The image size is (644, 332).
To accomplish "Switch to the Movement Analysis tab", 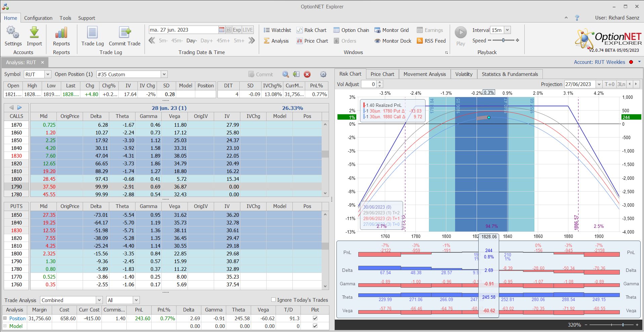I will click(x=425, y=74).
